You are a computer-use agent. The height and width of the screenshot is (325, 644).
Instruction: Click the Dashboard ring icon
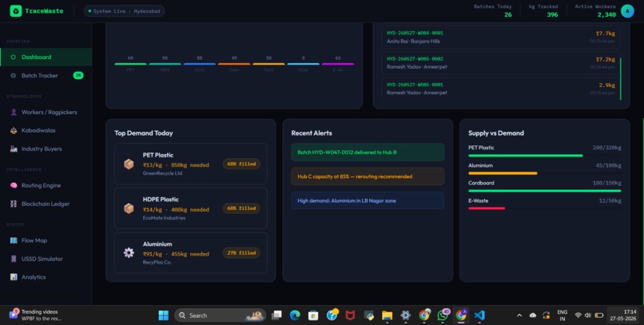13,57
